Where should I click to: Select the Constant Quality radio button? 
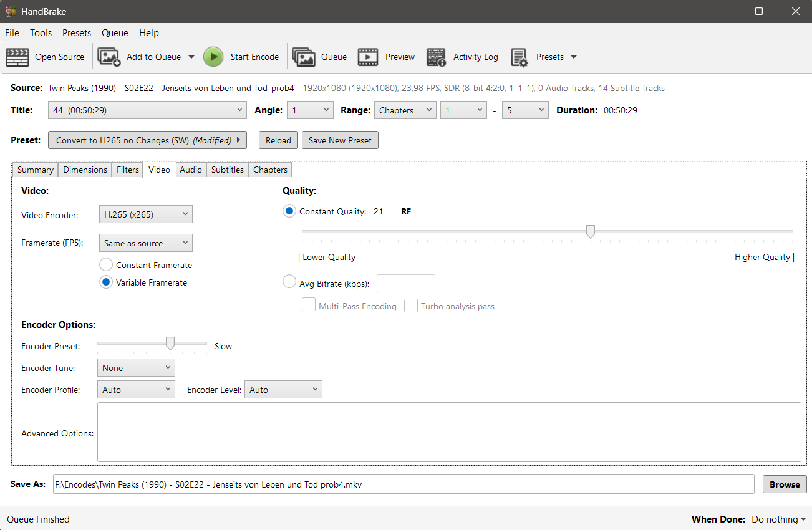289,211
